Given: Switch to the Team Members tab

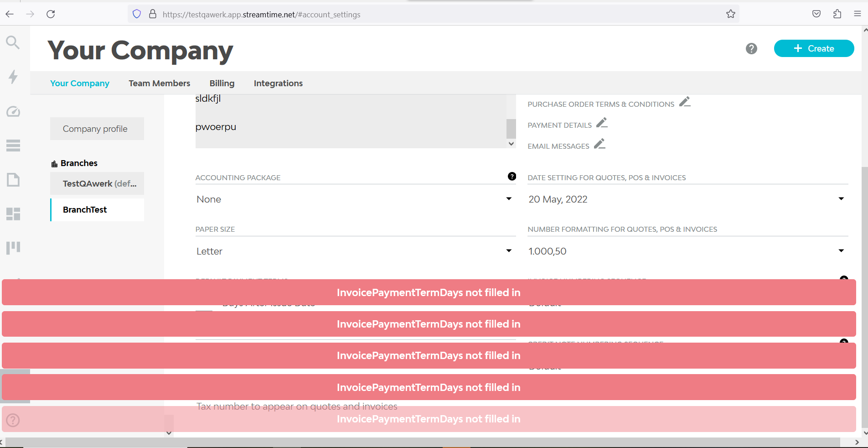Looking at the screenshot, I should pos(159,83).
